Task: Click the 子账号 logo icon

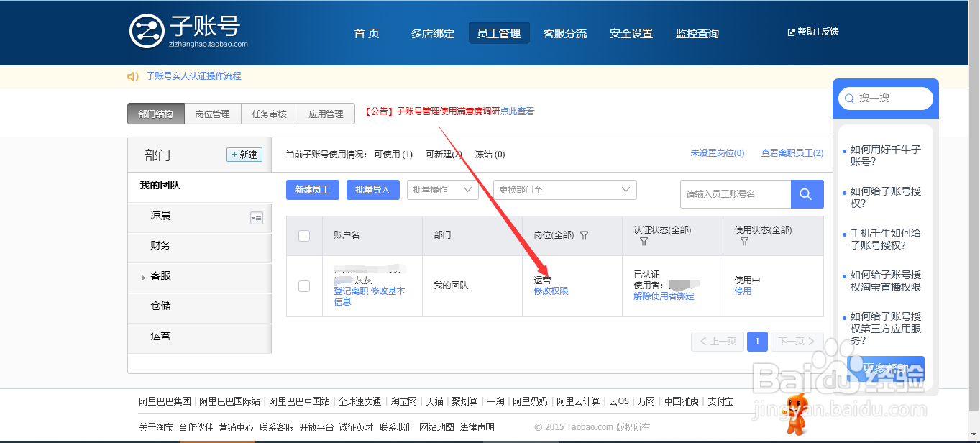Action: pyautogui.click(x=147, y=31)
